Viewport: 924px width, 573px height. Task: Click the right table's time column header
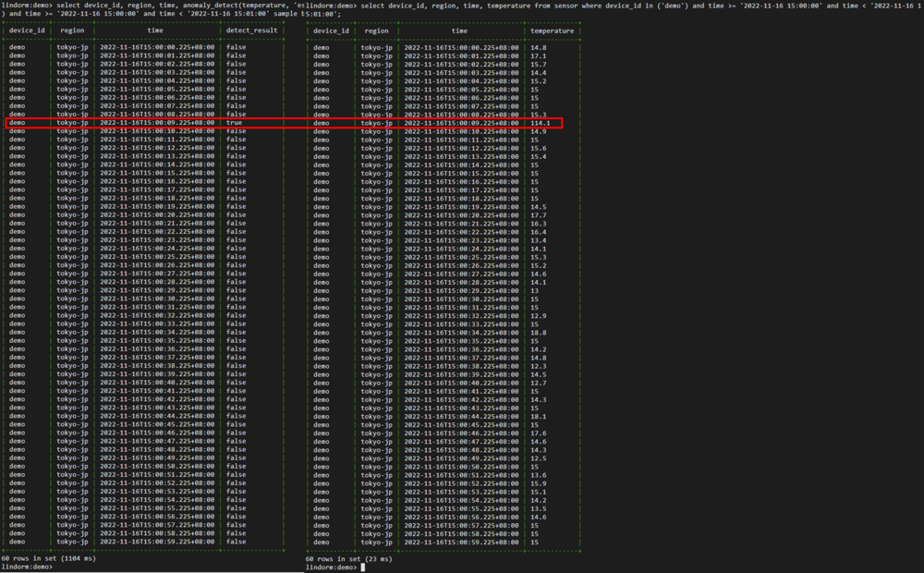[459, 30]
